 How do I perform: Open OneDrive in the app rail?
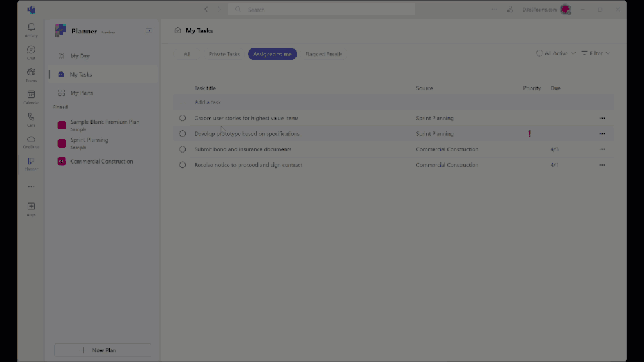[x=31, y=142]
